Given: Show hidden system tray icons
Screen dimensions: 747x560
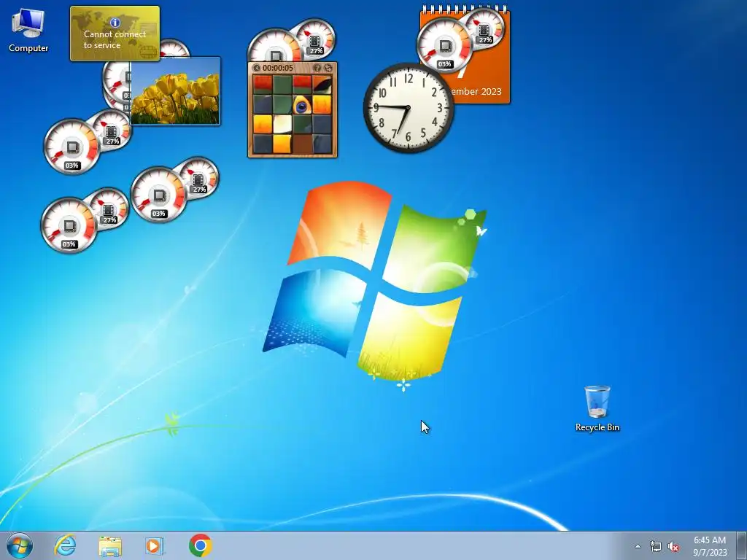Looking at the screenshot, I should (x=638, y=546).
